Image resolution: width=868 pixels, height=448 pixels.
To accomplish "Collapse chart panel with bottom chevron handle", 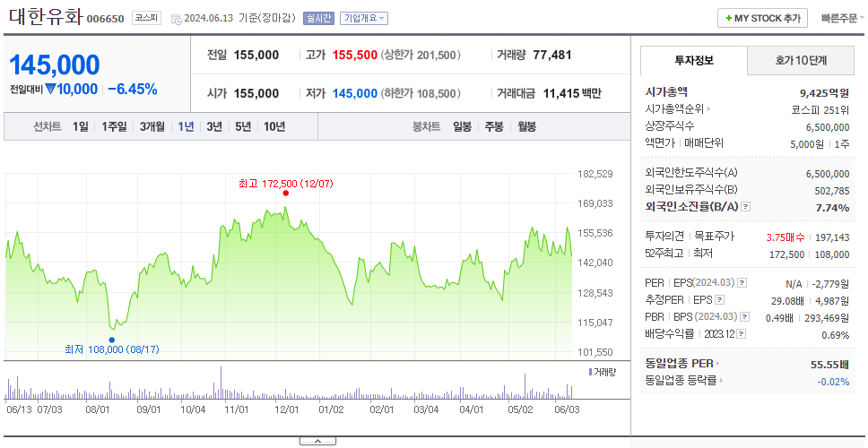I will pos(317,441).
